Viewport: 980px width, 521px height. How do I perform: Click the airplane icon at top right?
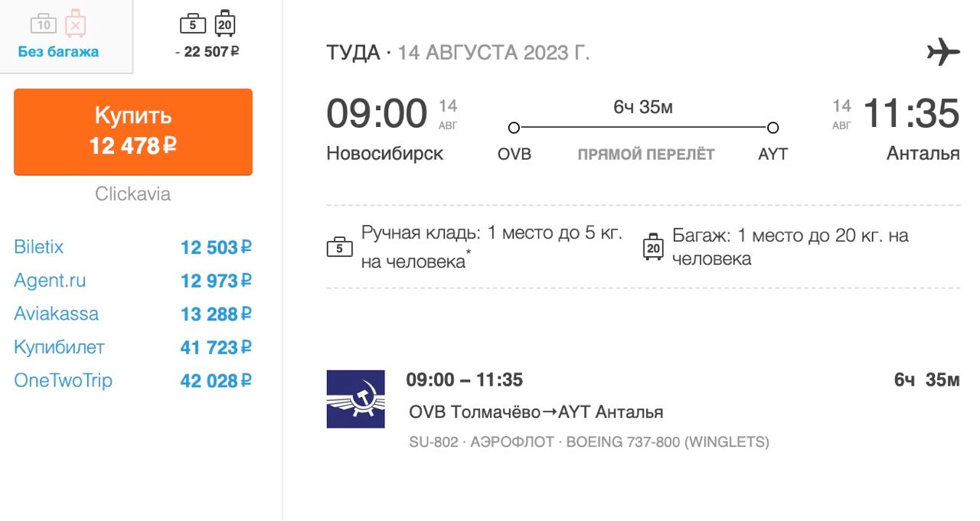(942, 52)
